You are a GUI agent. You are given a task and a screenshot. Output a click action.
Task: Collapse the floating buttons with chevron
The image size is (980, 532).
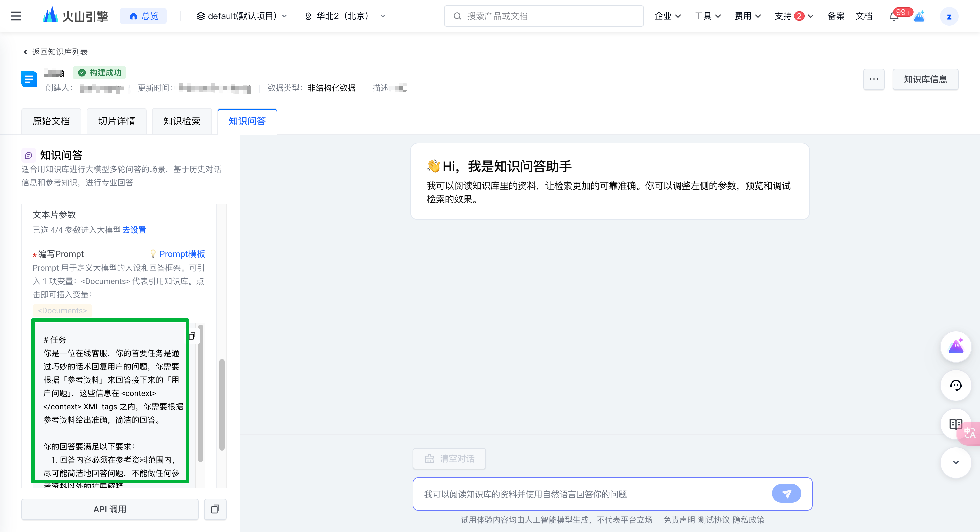coord(956,462)
